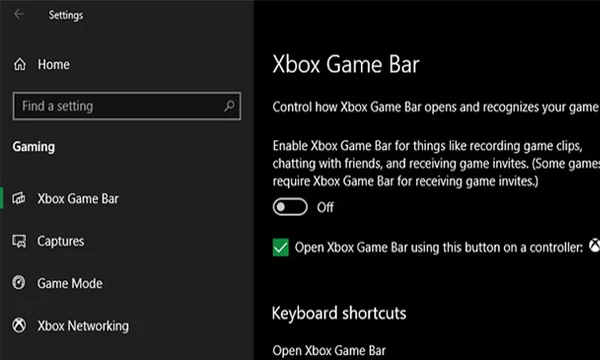The height and width of the screenshot is (360, 600).
Task: Click the Captures sidebar icon
Action: point(19,241)
